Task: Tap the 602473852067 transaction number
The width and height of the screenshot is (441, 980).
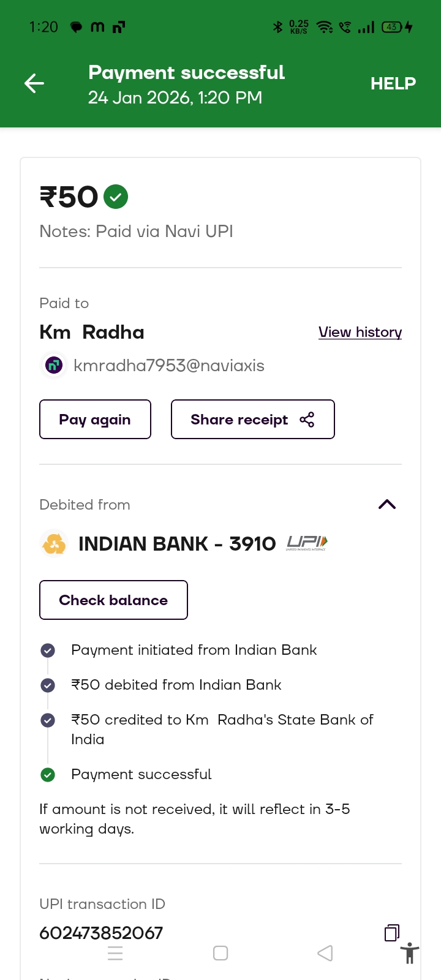Action: (x=101, y=933)
